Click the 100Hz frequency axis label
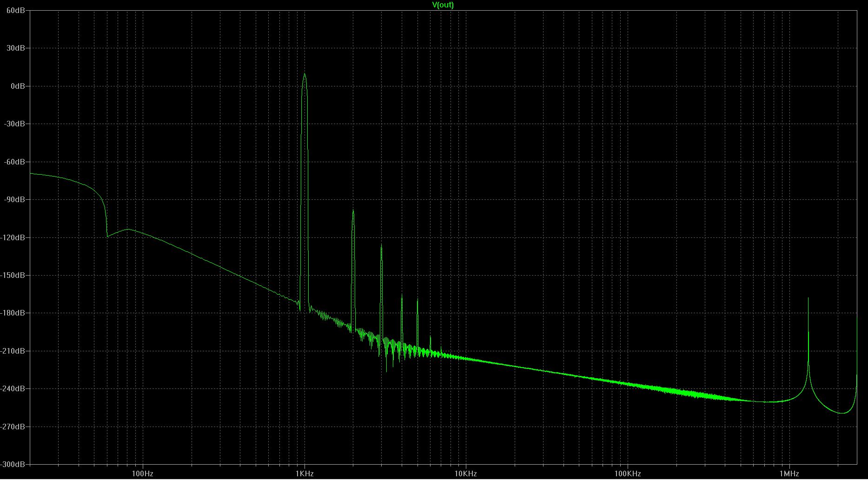 143,474
